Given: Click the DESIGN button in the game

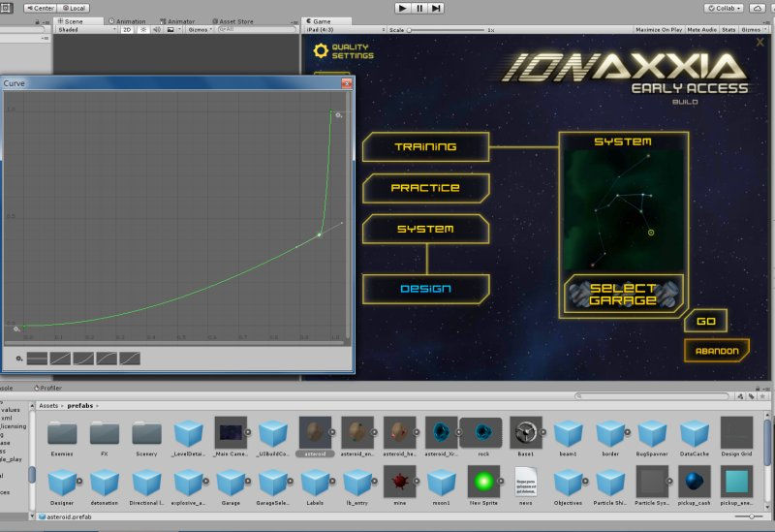Looking at the screenshot, I should click(x=425, y=289).
